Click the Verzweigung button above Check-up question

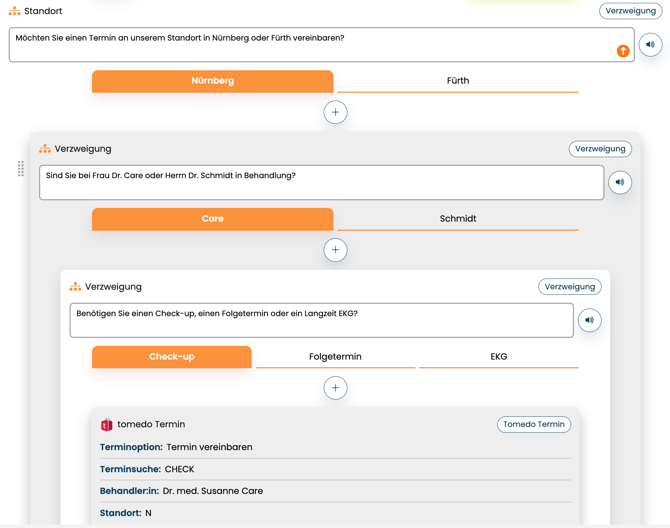(569, 287)
